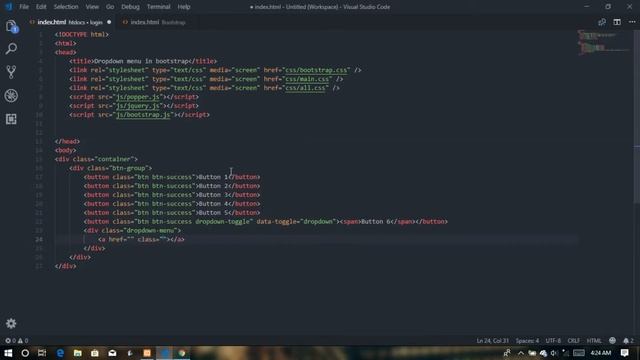The height and width of the screenshot is (360, 640).
Task: Click the unsaved dot on the first tab
Action: pos(109,22)
